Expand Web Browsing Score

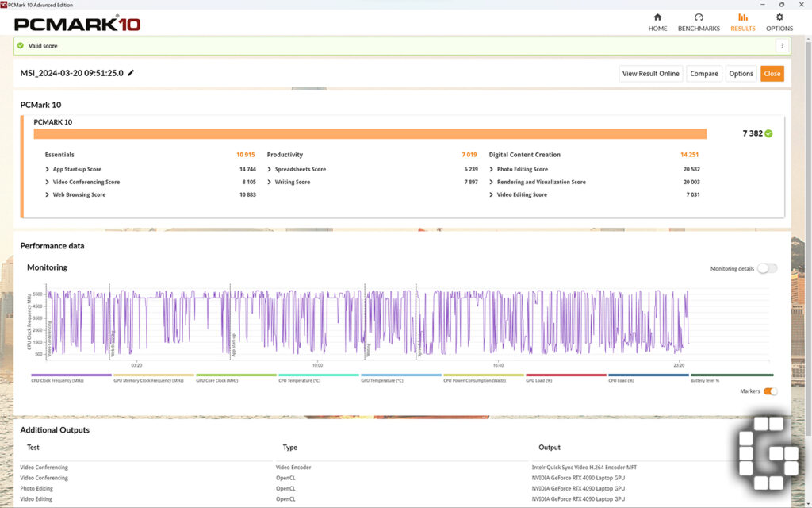(47, 195)
